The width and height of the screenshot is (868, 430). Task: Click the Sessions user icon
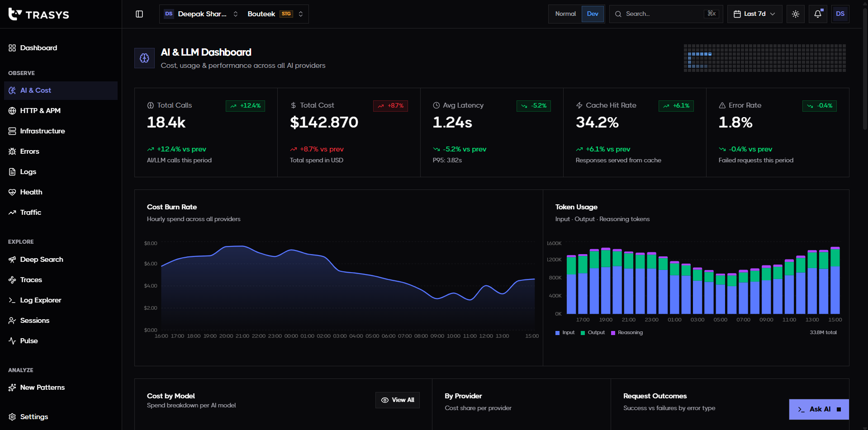coord(12,321)
